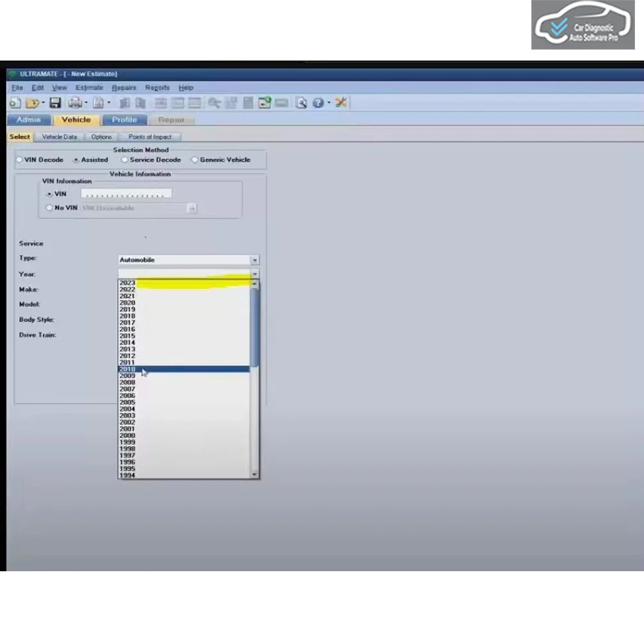Click the year list scrollbar thumb
Screen dimensions: 644x644
[x=254, y=327]
